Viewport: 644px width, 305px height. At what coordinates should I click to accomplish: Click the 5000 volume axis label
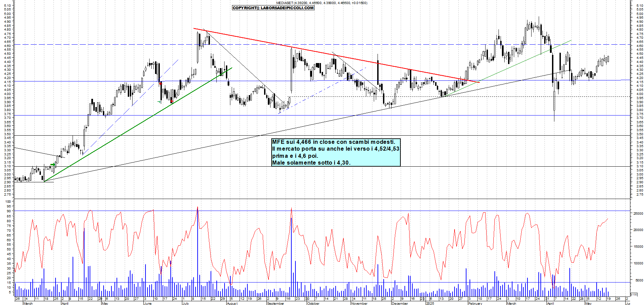click(639, 280)
